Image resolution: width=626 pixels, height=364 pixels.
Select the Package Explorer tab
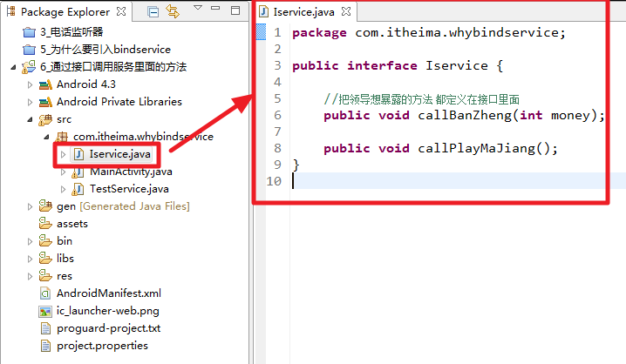pyautogui.click(x=65, y=12)
